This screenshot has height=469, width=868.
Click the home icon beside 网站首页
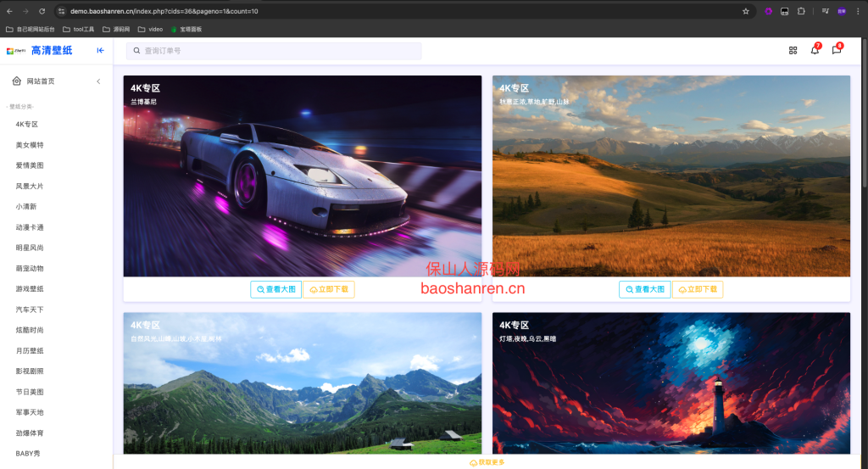point(17,81)
